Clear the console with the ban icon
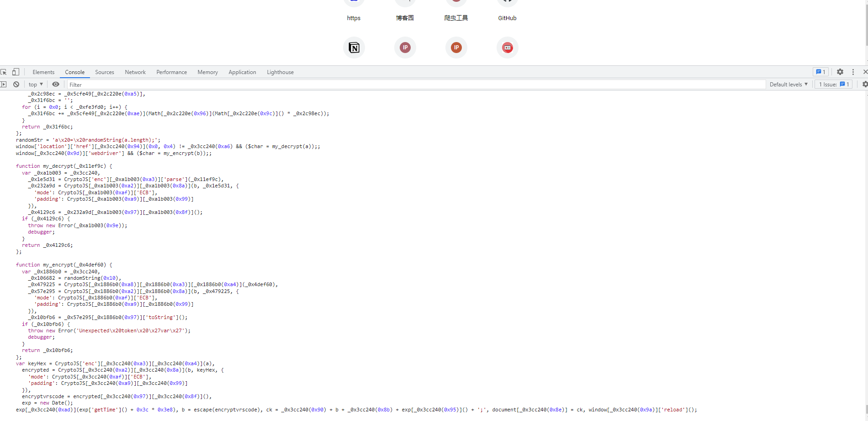The image size is (868, 421). 16,84
